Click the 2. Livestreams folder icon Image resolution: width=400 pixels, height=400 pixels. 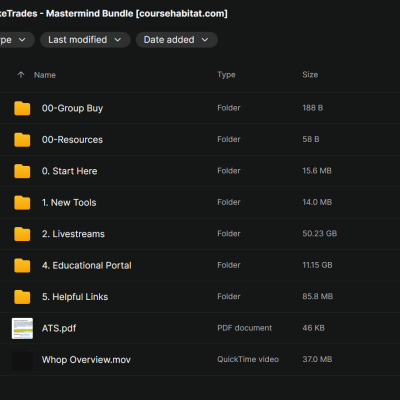[22, 234]
